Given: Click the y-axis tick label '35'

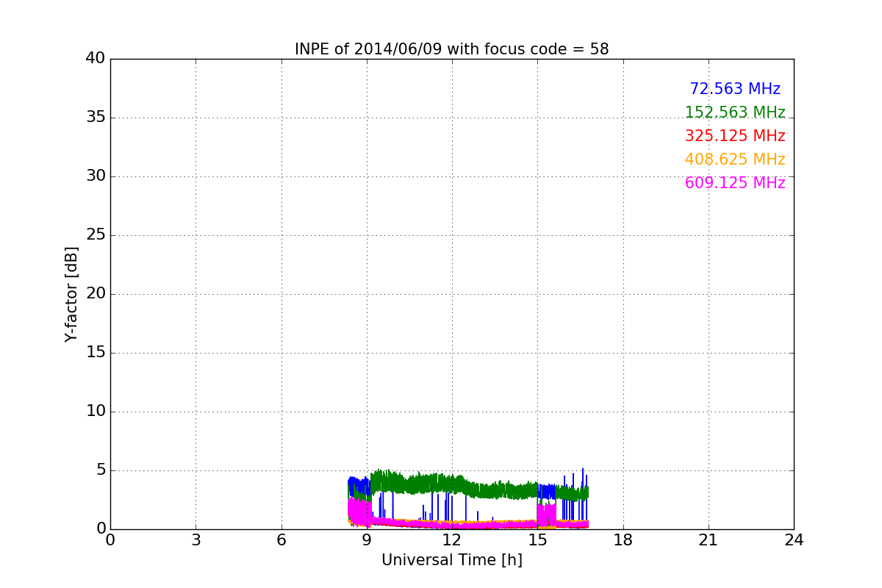Looking at the screenshot, I should (96, 118).
